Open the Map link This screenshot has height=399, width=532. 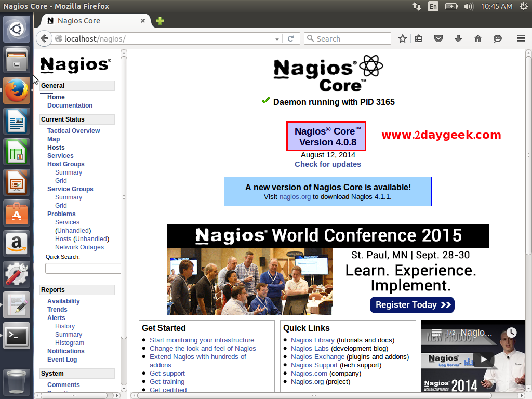click(54, 139)
